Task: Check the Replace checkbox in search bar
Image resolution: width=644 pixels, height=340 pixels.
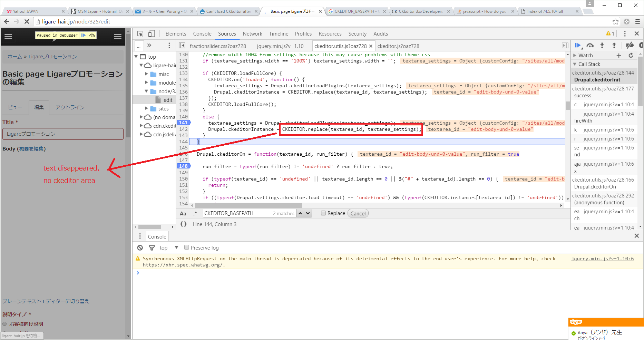Action: 323,213
